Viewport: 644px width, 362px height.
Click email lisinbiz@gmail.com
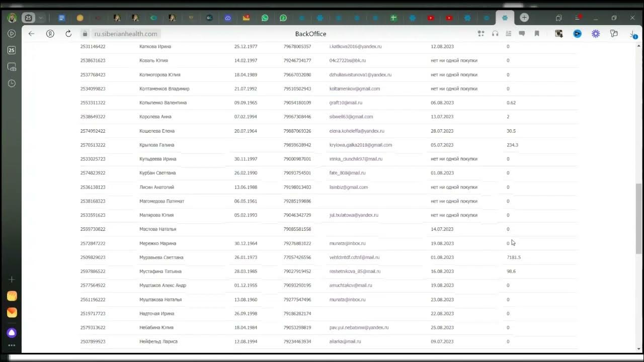tap(349, 187)
